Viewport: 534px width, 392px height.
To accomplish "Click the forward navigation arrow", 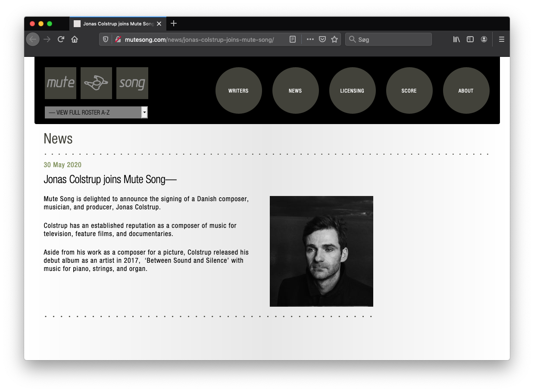I will (x=47, y=40).
